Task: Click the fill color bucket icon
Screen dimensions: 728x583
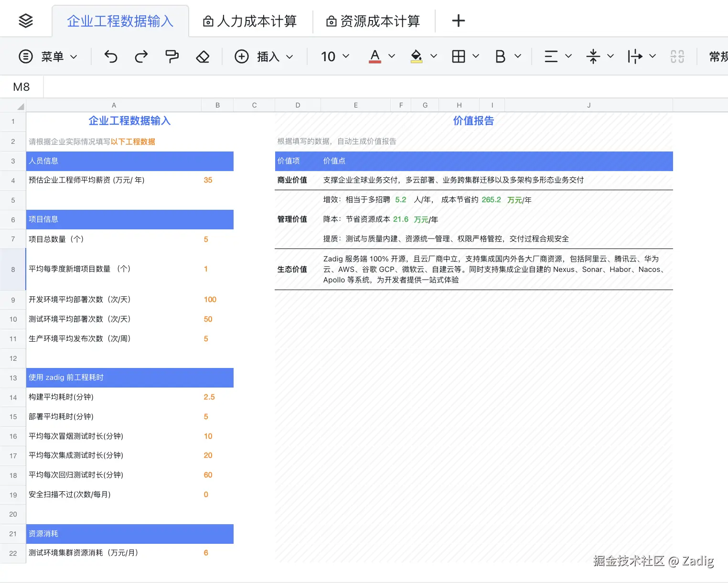Action: (x=417, y=56)
